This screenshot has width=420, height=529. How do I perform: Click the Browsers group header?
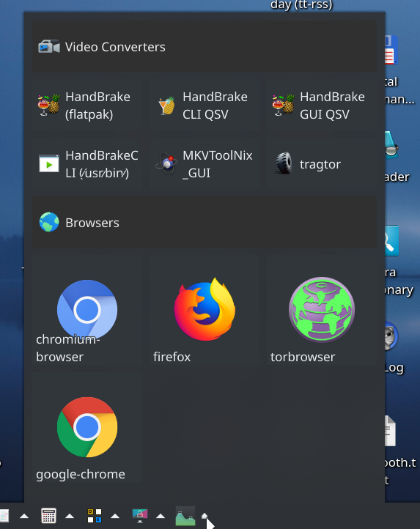[205, 223]
